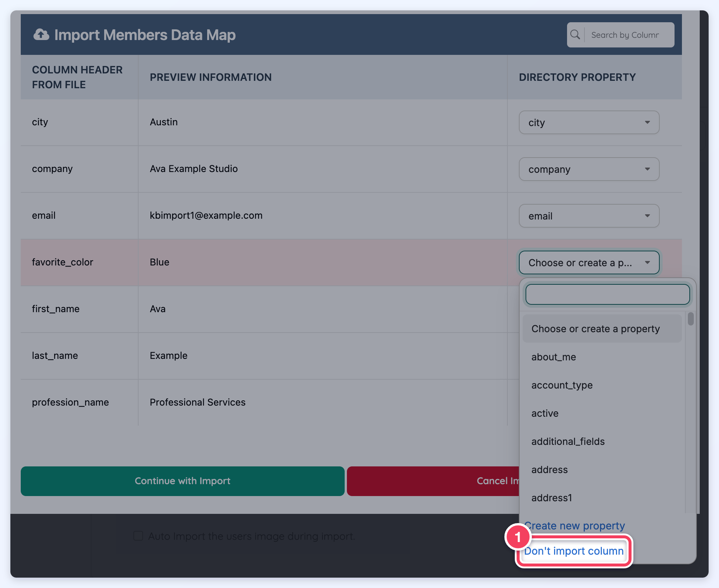Select the additional_fields property option
The width and height of the screenshot is (719, 588).
(x=602, y=441)
